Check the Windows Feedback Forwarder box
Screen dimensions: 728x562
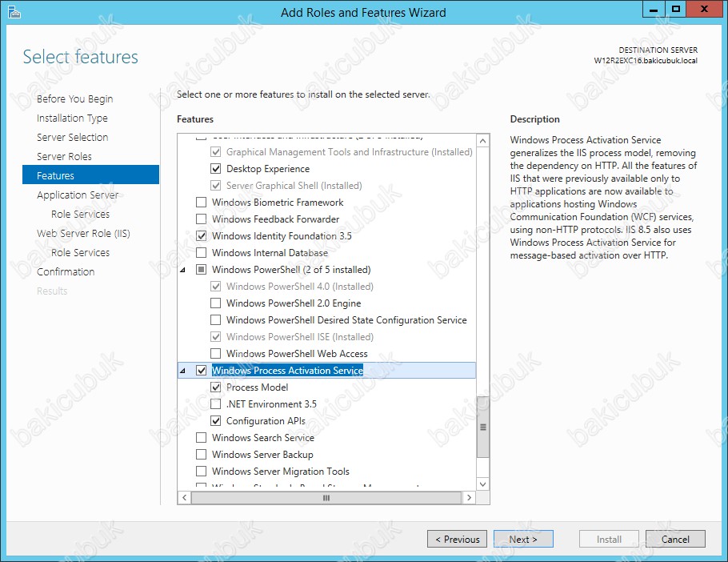[x=201, y=219]
